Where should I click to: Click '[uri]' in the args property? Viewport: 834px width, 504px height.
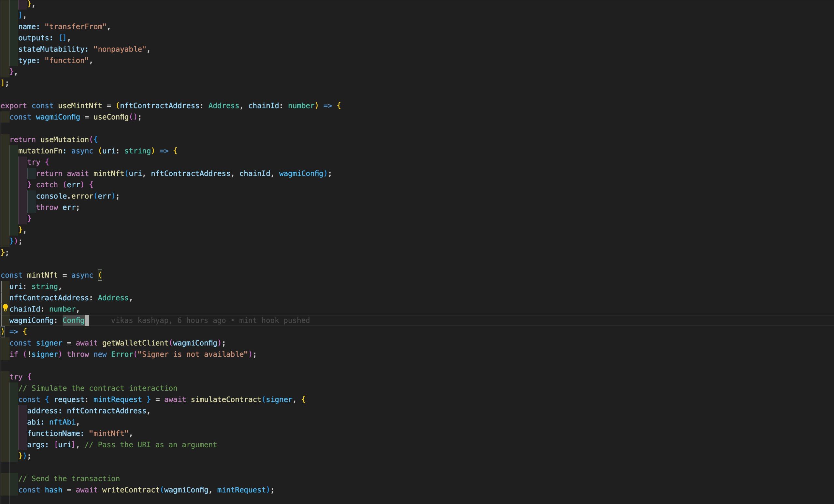click(x=65, y=445)
